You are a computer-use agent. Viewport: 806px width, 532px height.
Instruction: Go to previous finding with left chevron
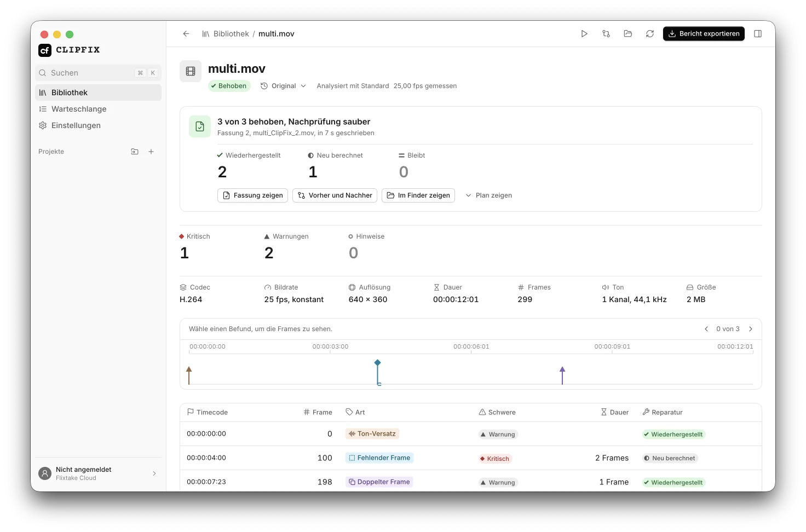706,329
